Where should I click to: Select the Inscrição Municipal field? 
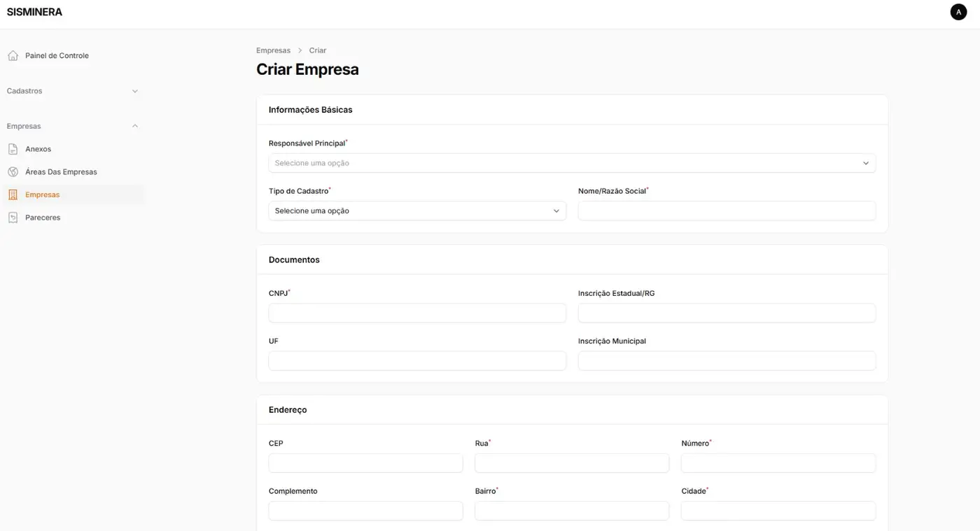(726, 360)
